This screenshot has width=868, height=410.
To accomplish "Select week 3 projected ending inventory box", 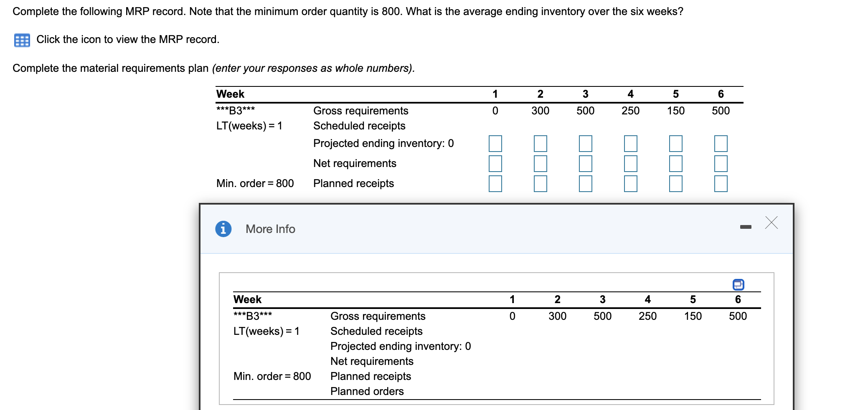I will click(x=585, y=144).
